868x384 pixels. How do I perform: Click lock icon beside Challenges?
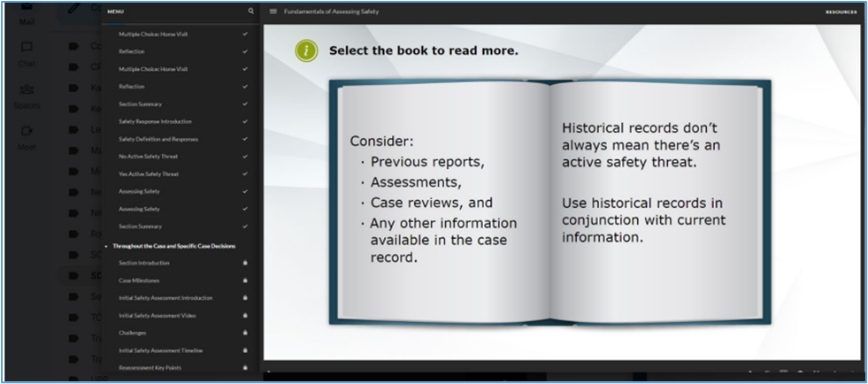pos(245,333)
